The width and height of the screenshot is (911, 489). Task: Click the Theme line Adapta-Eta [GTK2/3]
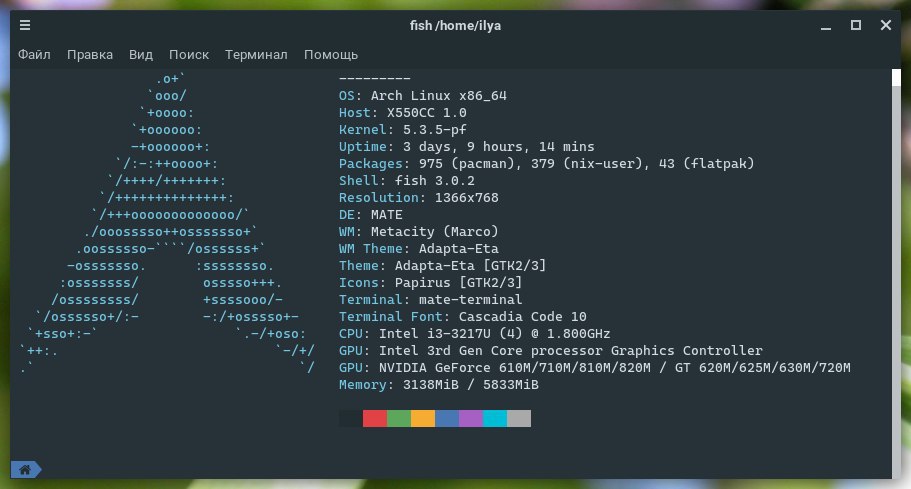click(443, 265)
